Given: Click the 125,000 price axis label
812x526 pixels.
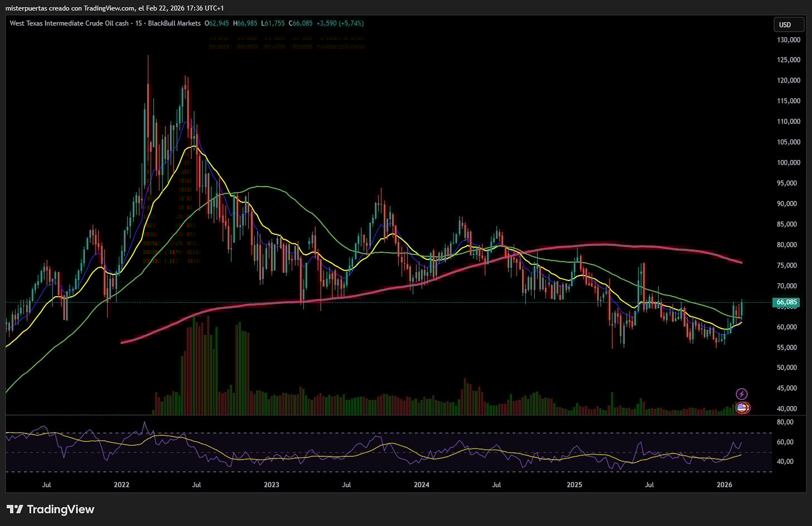Looking at the screenshot, I should pyautogui.click(x=789, y=60).
